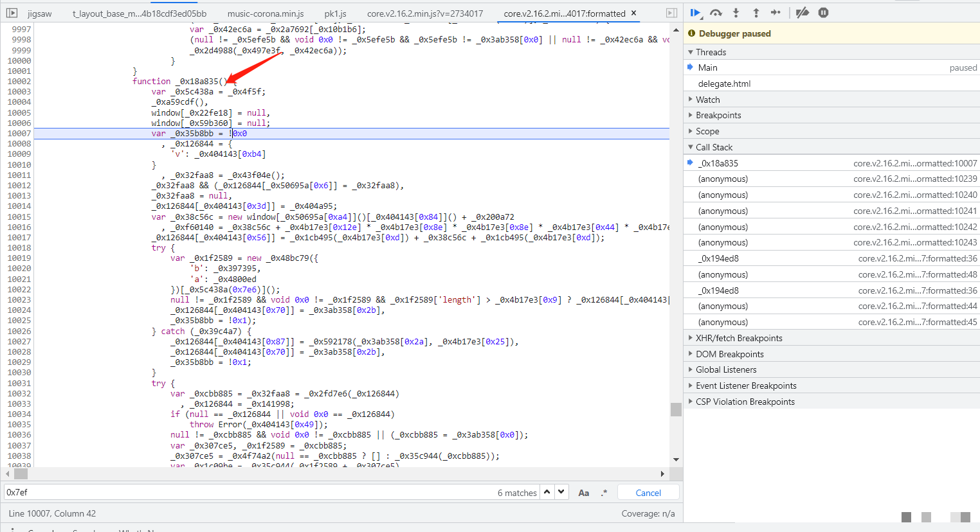Expand the Watch section

click(707, 100)
